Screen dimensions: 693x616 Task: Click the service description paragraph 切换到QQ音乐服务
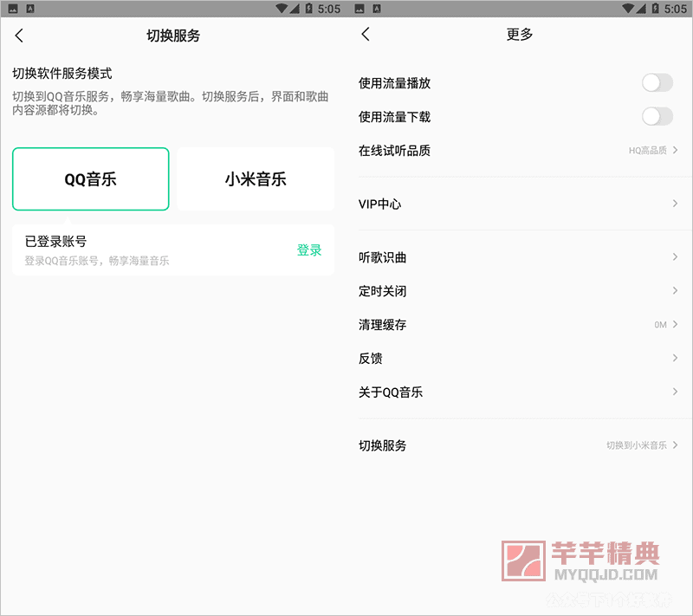170,103
